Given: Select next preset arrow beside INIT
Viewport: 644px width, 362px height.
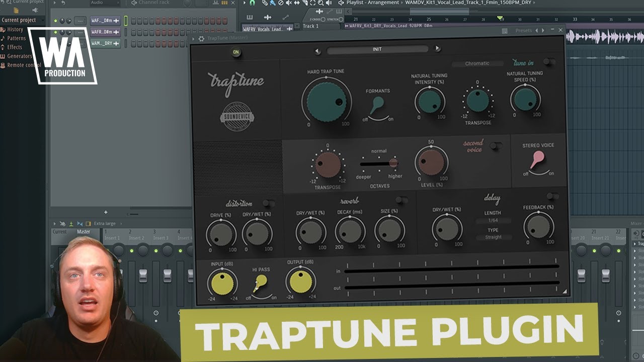Looking at the screenshot, I should (437, 49).
